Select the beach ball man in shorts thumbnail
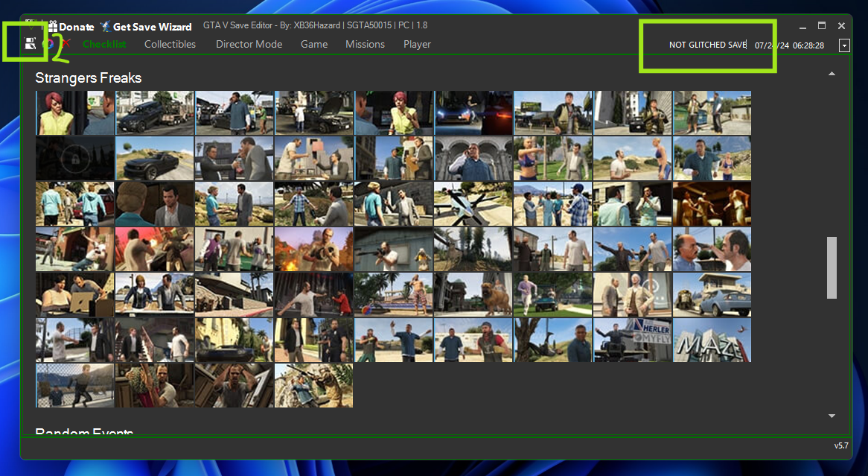Screen dimensions: 868x476 click(x=394, y=295)
